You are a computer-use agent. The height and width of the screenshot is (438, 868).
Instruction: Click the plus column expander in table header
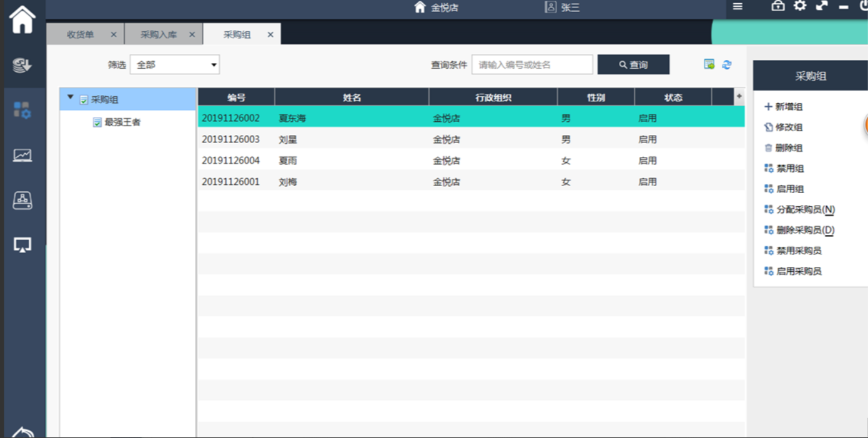(739, 96)
